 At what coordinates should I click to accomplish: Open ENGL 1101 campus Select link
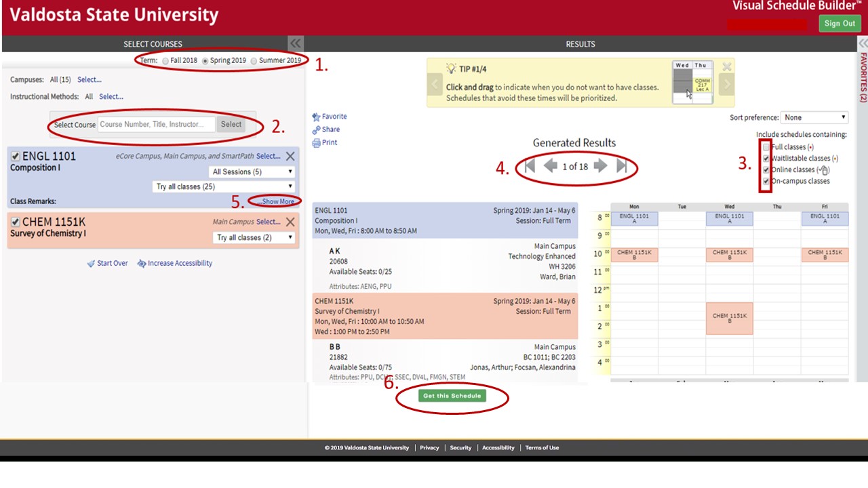269,157
